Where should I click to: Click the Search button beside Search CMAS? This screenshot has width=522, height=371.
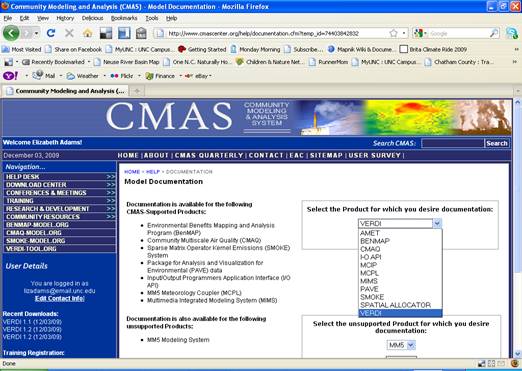496,143
